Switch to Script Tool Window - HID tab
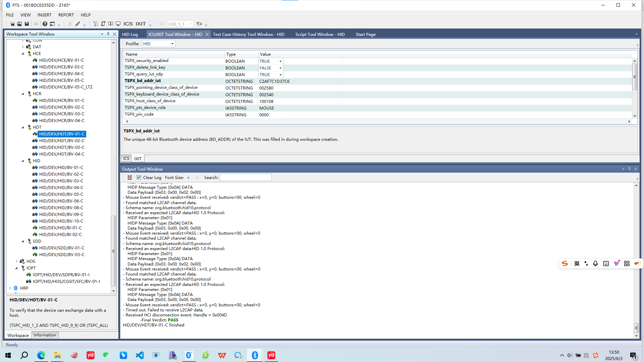The height and width of the screenshot is (362, 644). coord(320,34)
